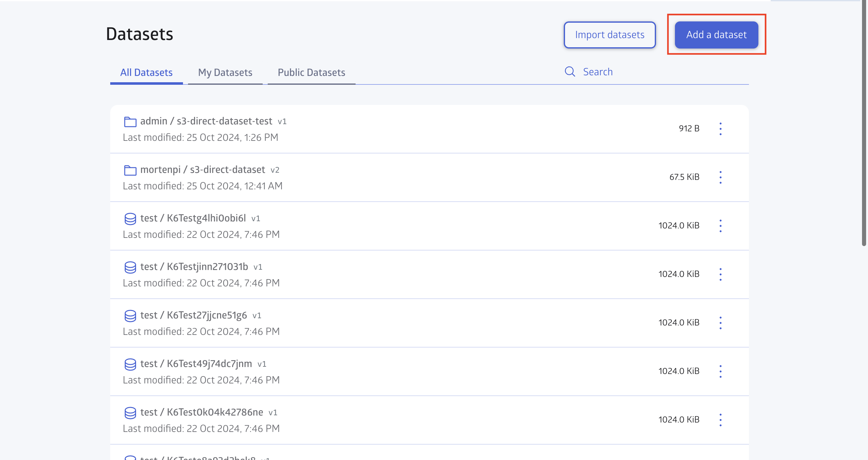Viewport: 868px width, 460px height.
Task: Click 'Last modified: 25 Oct 2024, 1:26 PM'
Action: pyautogui.click(x=201, y=137)
